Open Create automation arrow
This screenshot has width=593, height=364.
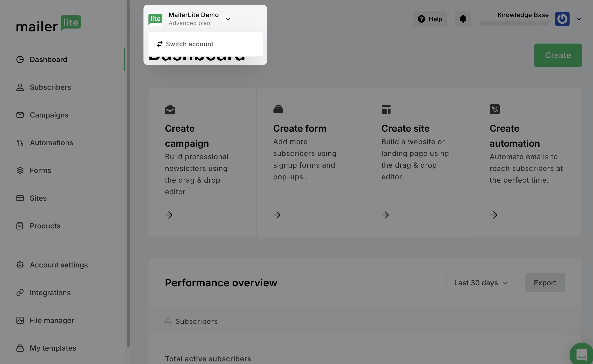[x=493, y=215]
